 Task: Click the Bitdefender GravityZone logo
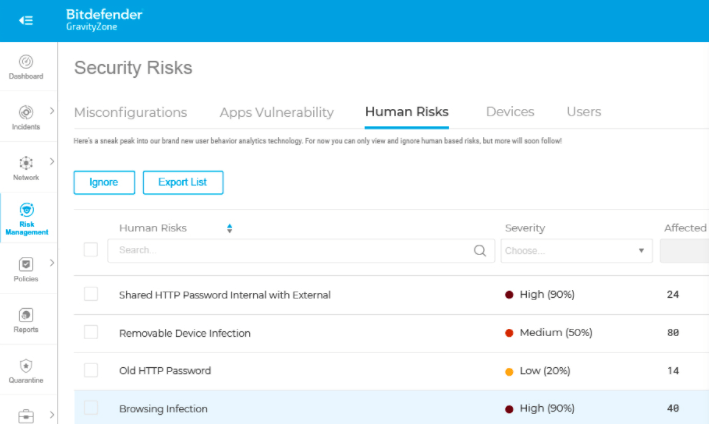104,20
